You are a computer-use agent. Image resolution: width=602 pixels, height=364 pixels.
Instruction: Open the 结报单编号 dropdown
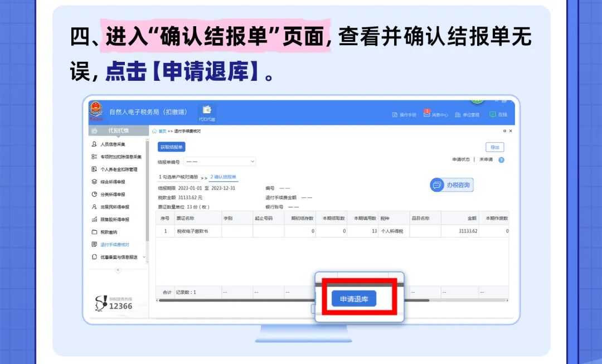pos(220,162)
